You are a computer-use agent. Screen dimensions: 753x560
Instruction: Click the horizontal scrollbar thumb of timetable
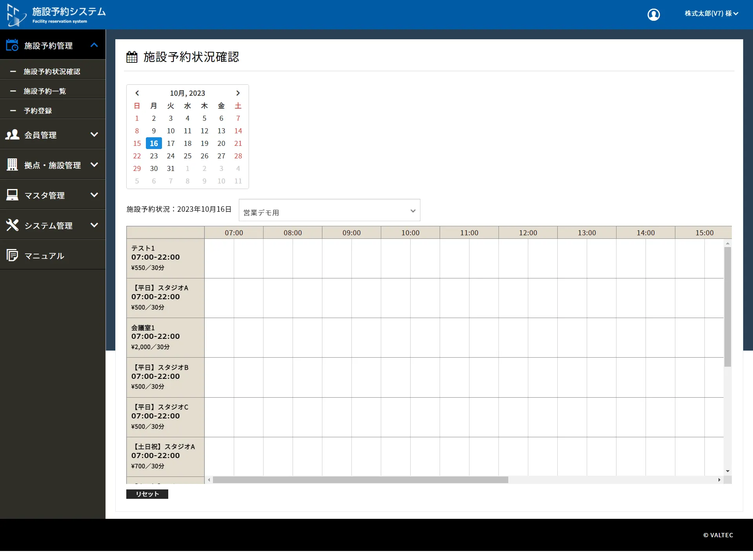[360, 480]
